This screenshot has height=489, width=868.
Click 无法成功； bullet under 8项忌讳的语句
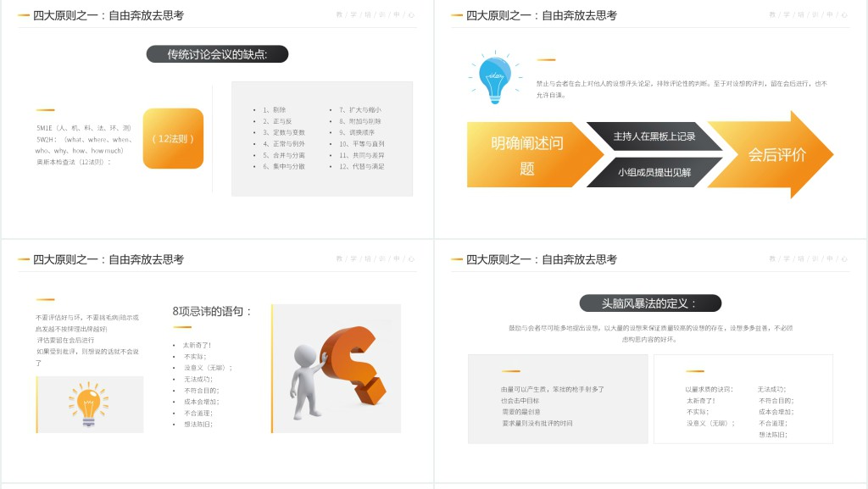point(198,380)
